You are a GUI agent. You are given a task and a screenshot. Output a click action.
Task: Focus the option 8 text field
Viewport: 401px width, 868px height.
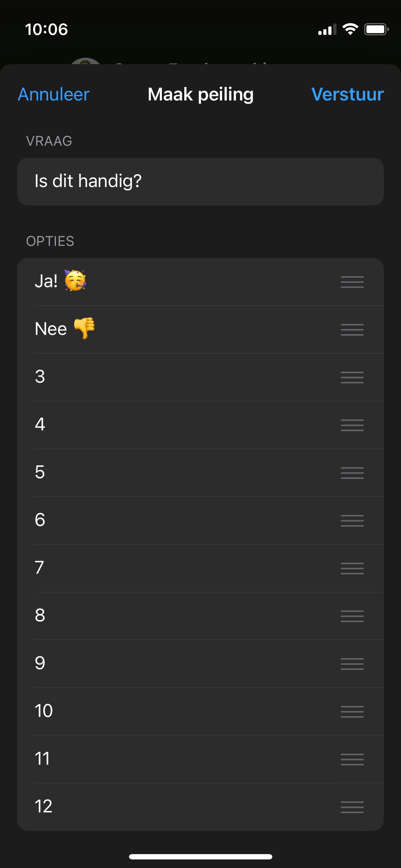178,616
